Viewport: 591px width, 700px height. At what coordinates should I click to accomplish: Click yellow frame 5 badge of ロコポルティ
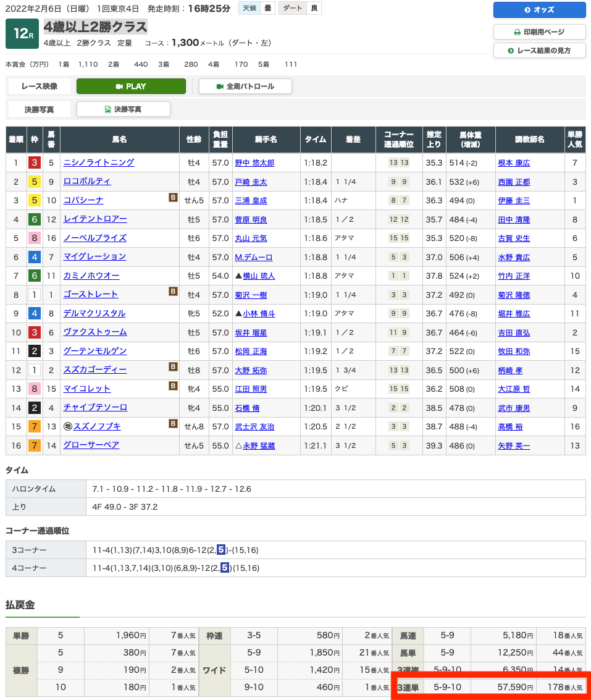tap(35, 182)
